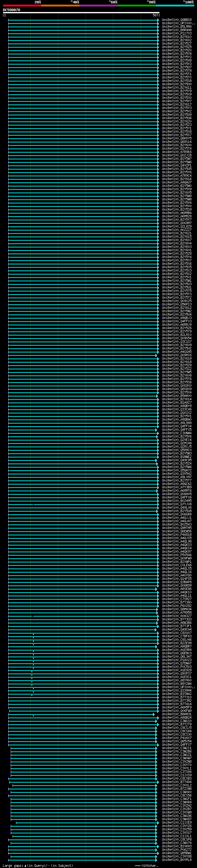The image size is (197, 868).
Task: Select the UniRef100_Q6ENX3 hit label
Action: (x=177, y=653)
